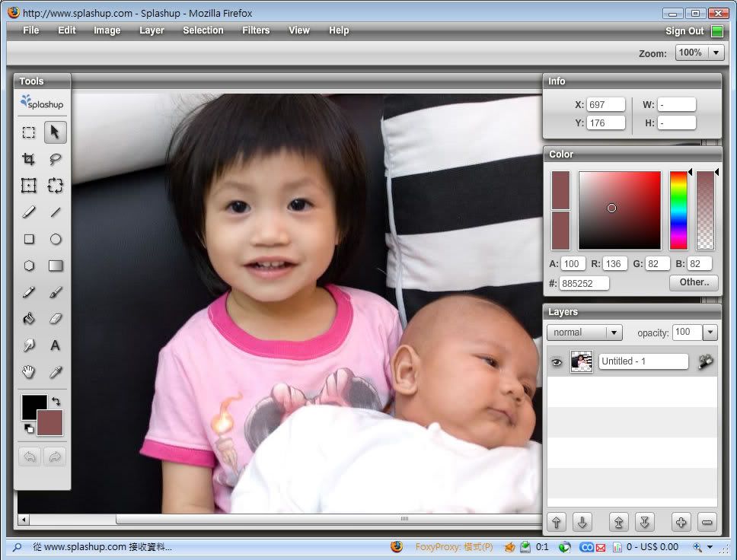737x560 pixels.
Task: Select the Lasso selection tool
Action: [x=56, y=159]
